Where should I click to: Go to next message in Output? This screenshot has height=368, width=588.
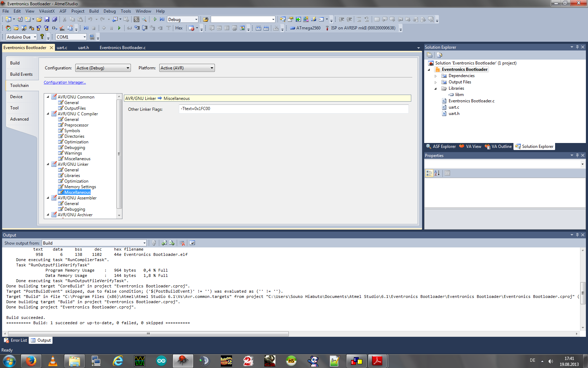172,243
